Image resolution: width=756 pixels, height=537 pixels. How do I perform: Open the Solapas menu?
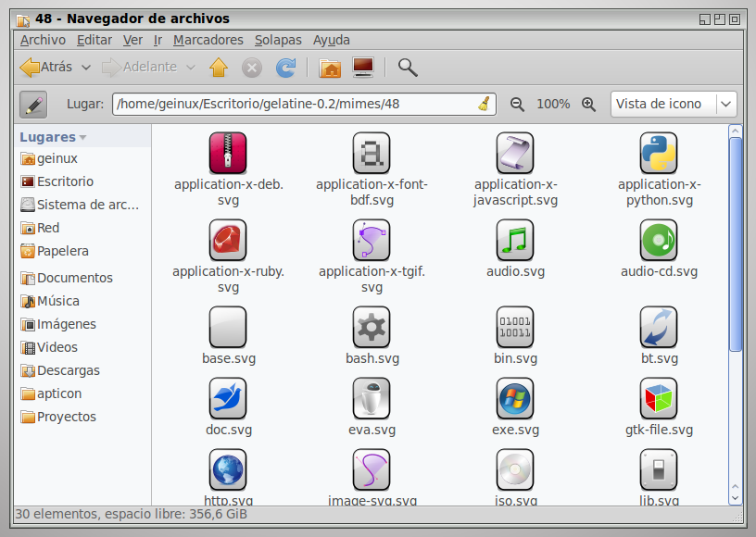tap(278, 40)
